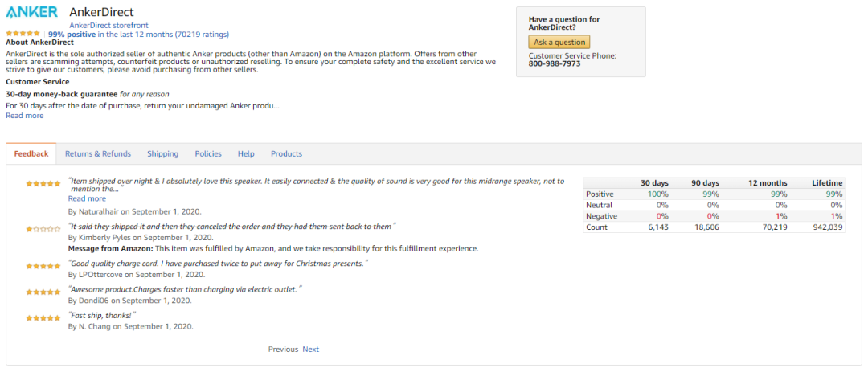The image size is (868, 368).
Task: Click the star rating for Dondi06's review
Action: click(43, 292)
